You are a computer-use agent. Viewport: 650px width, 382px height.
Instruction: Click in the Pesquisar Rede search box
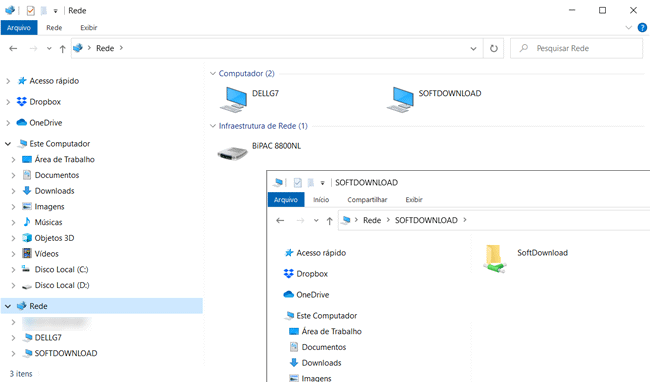point(576,48)
